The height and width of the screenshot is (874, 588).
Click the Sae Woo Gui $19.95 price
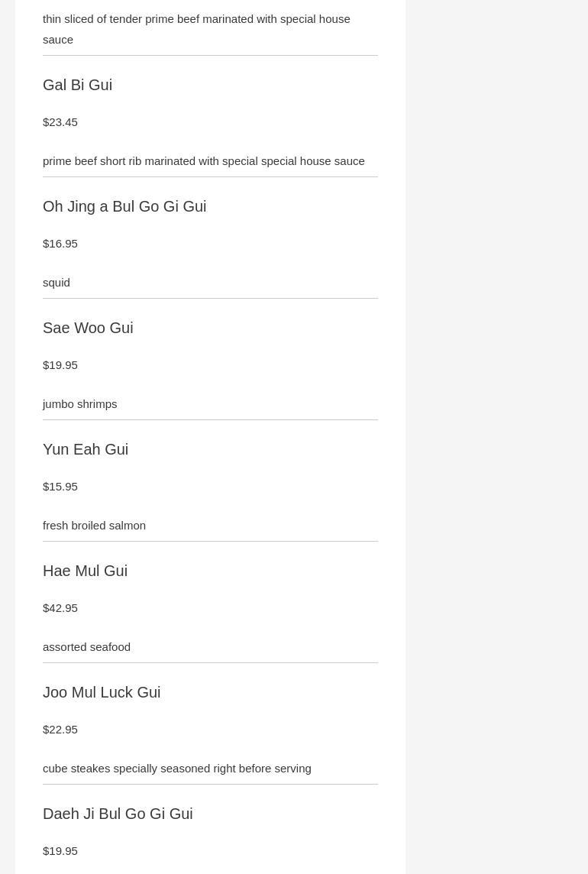click(x=60, y=365)
